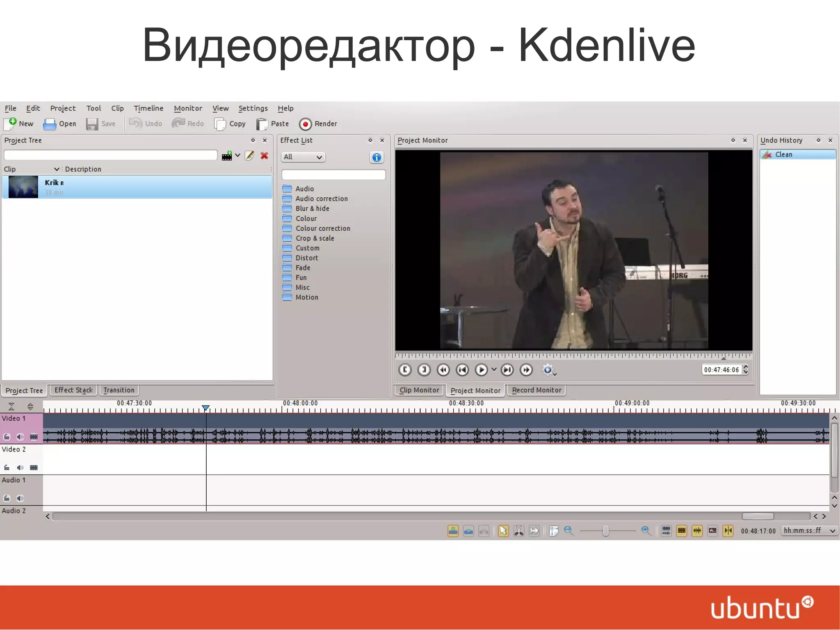Mute the Audio 1 track
This screenshot has height=630, width=840.
click(x=20, y=498)
